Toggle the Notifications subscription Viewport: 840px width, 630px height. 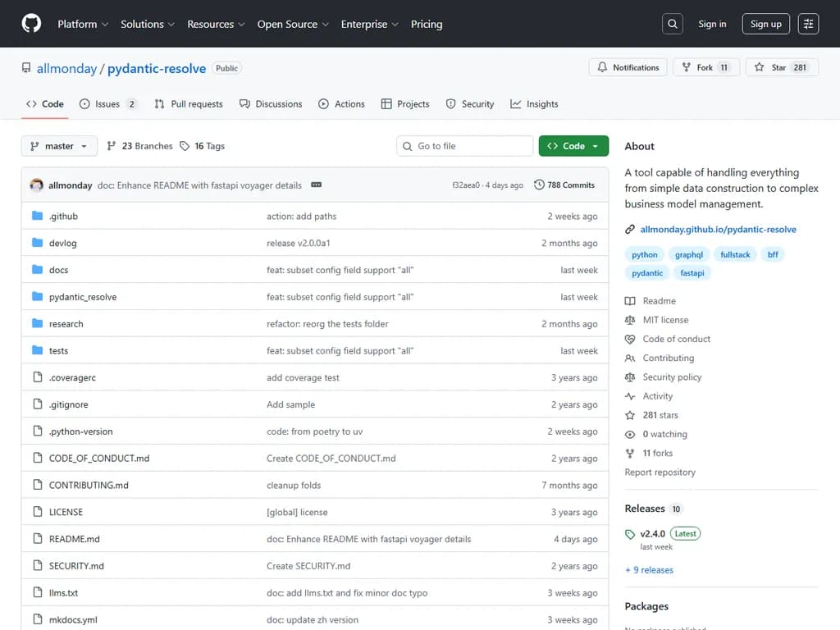pyautogui.click(x=628, y=67)
